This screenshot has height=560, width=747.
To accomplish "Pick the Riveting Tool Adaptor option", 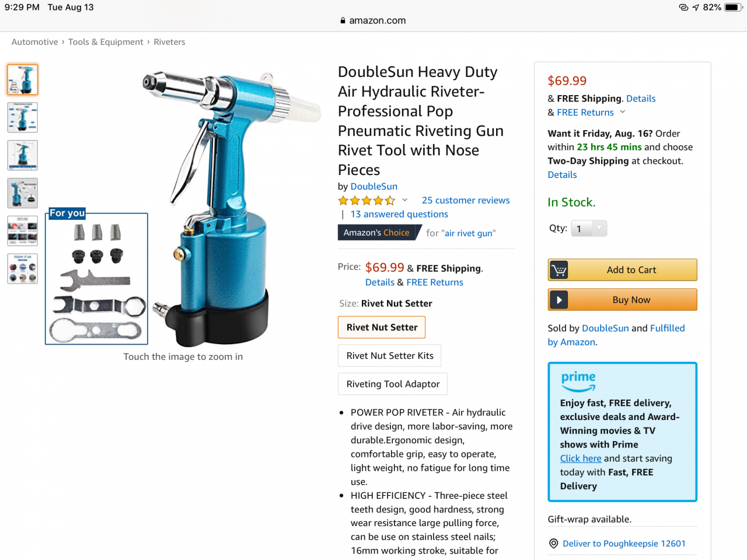I will tap(393, 384).
